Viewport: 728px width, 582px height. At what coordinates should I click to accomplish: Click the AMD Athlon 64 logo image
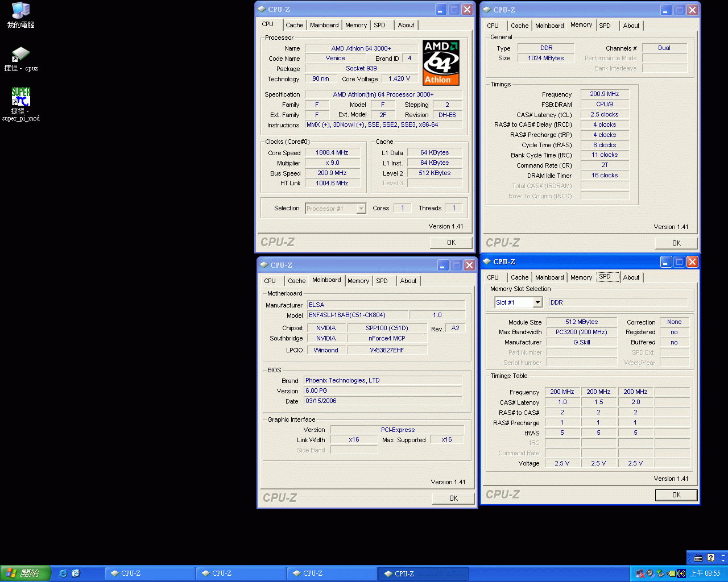click(x=441, y=63)
